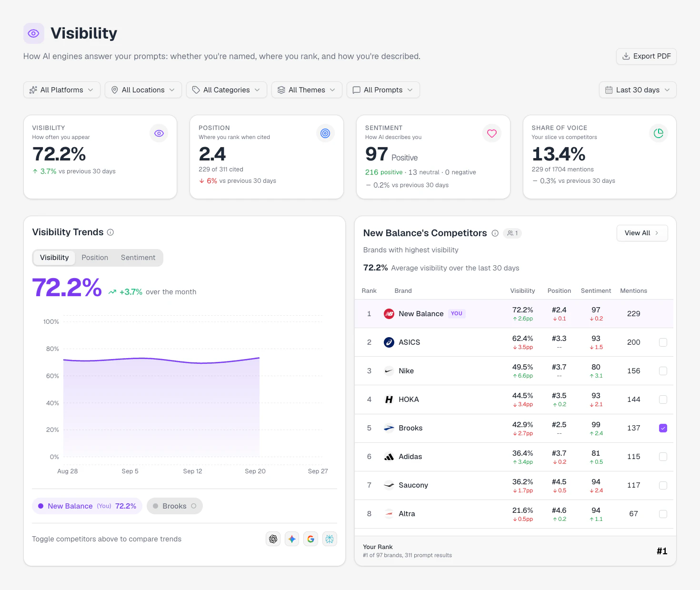This screenshot has width=700, height=590.
Task: Click the Sep 20 axis label on chart
Action: (255, 471)
